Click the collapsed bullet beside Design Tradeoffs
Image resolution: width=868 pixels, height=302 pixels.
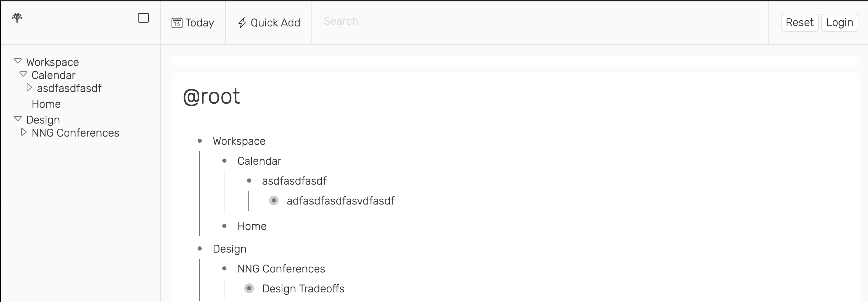249,288
